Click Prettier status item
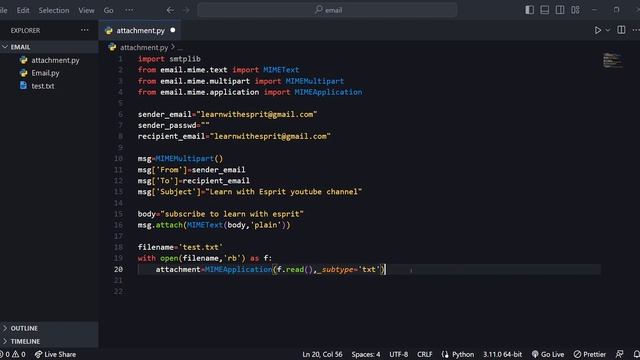 click(589, 354)
